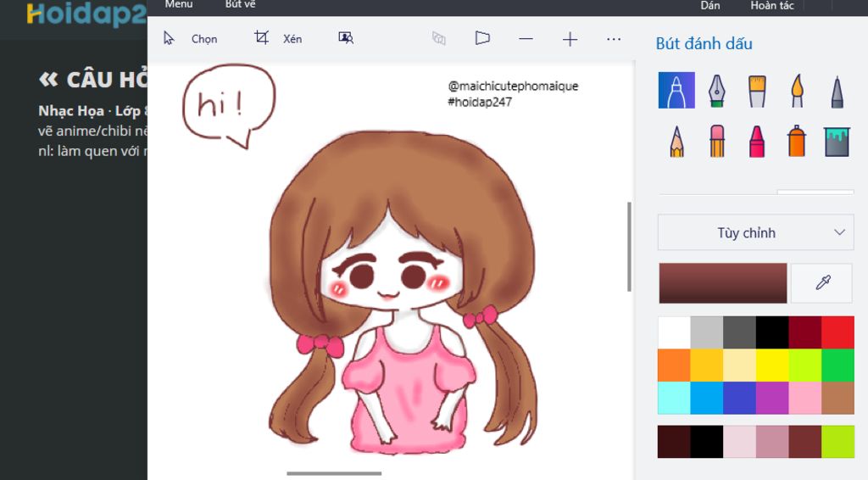Open the Magic select tool icon

[346, 38]
